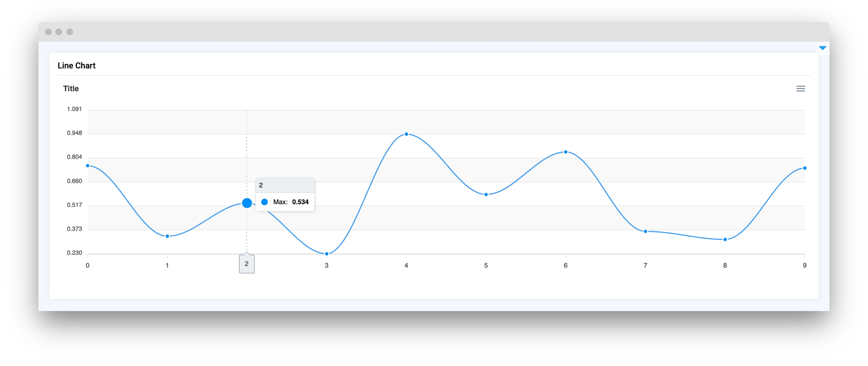This screenshot has height=366, width=868.
Task: Click the data point at x=5
Action: pyautogui.click(x=486, y=194)
